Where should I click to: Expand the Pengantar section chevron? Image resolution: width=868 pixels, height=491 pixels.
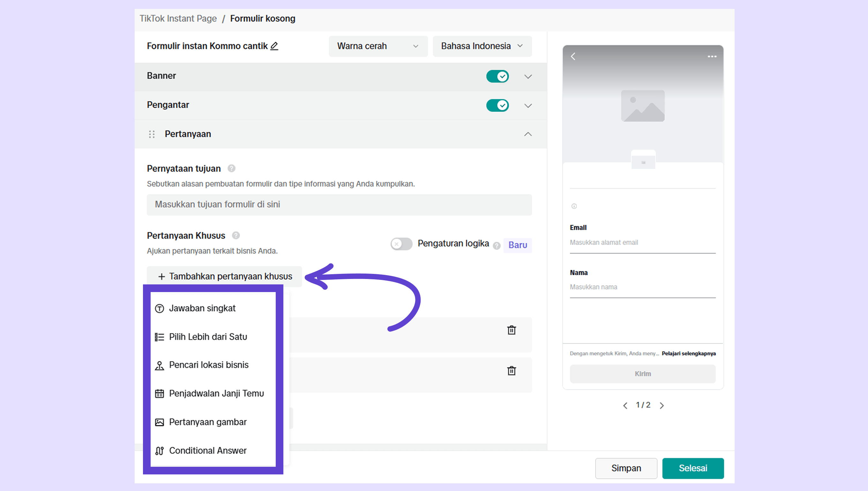point(528,106)
